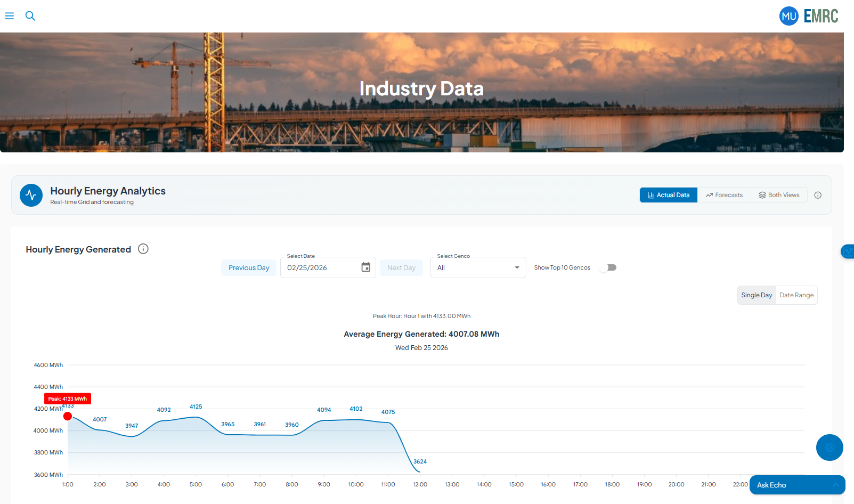Screen dimensions: 854x504
Task: Open the Select Date calendar picker
Action: tap(365, 267)
